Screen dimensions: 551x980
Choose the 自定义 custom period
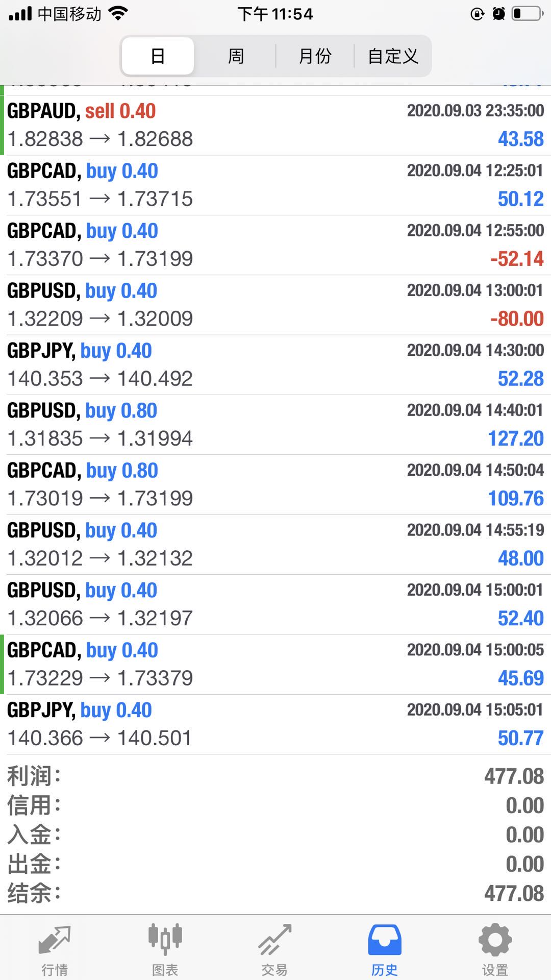[x=393, y=56]
